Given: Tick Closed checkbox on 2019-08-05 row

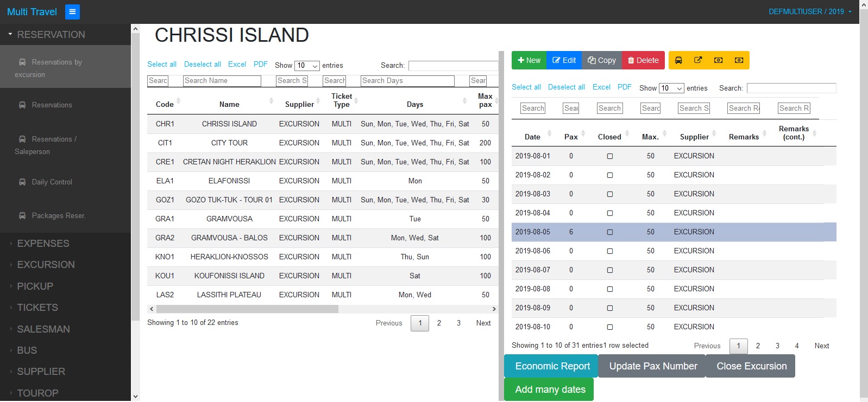Looking at the screenshot, I should [609, 232].
